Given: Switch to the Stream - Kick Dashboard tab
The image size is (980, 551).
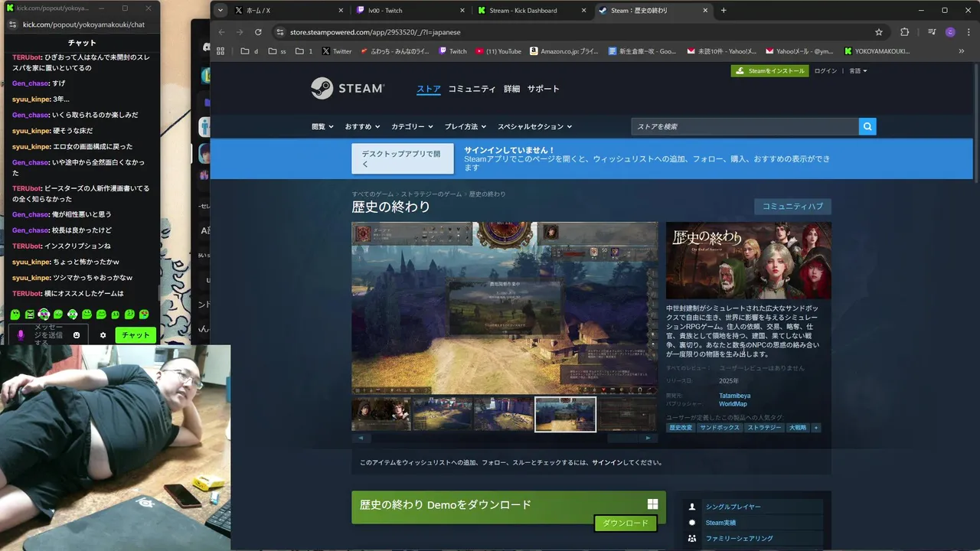Looking at the screenshot, I should [x=531, y=10].
